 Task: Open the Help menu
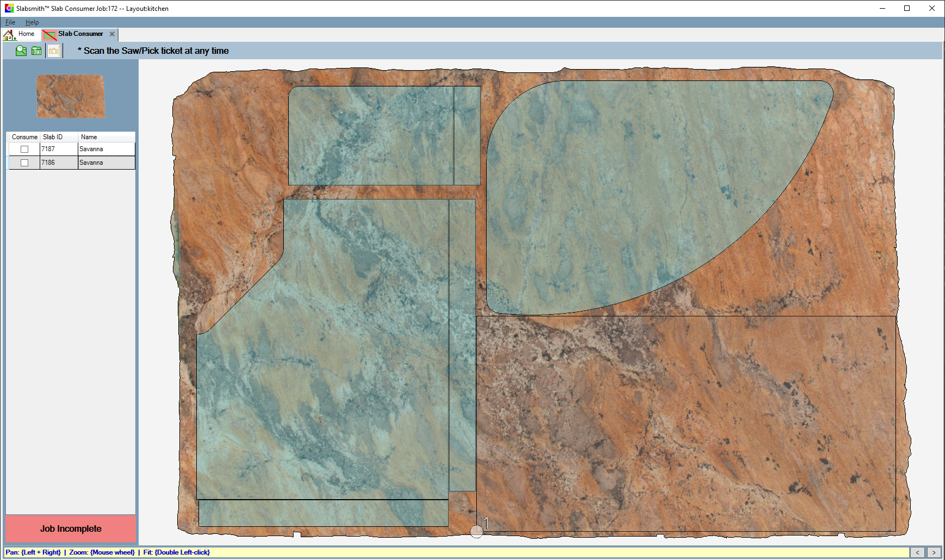coord(32,22)
